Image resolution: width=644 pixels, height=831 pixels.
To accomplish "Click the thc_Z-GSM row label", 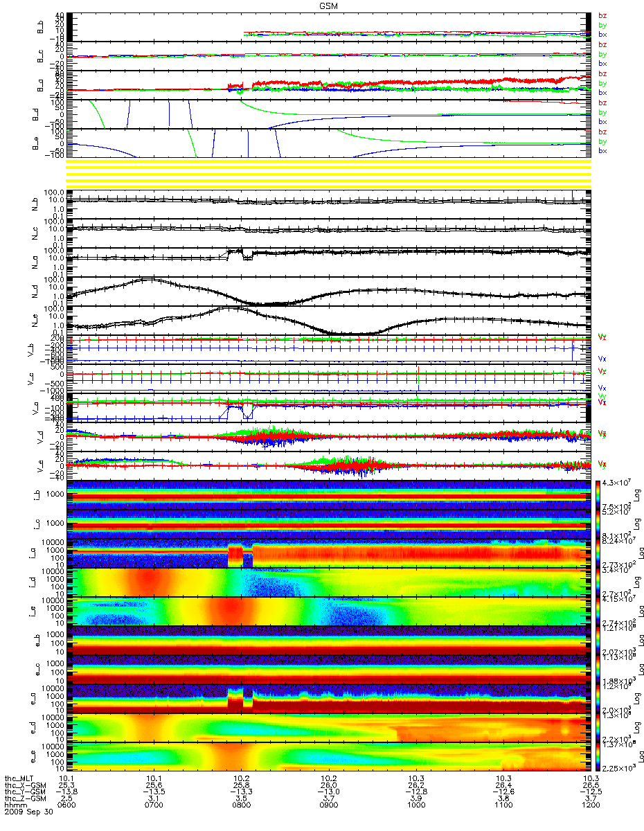I will [x=25, y=799].
